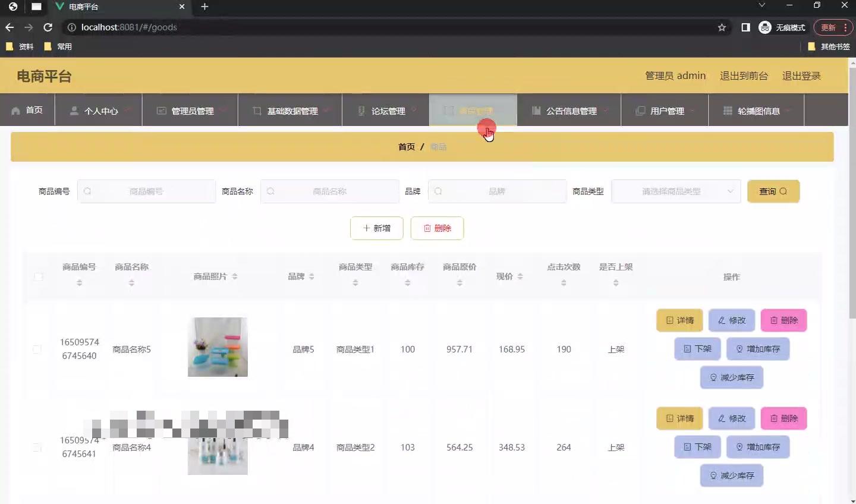
Task: Click 退出登录 to log out
Action: [x=801, y=76]
